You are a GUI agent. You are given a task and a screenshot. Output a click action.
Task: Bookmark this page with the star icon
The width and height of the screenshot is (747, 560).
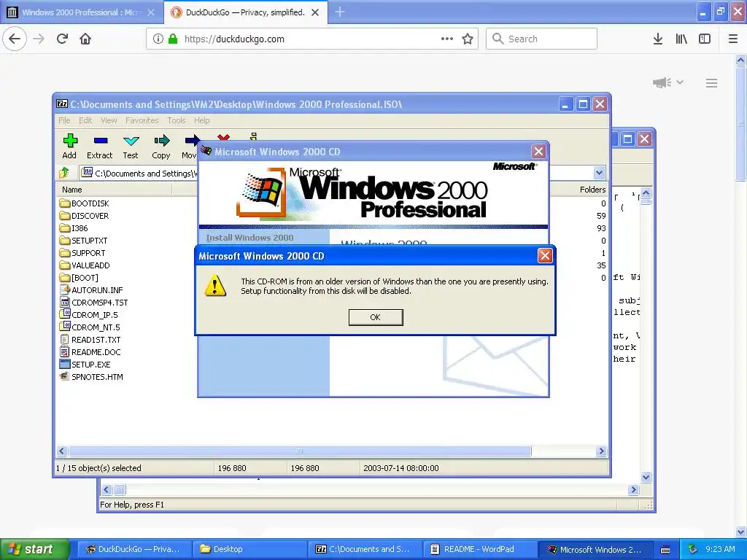coord(468,39)
